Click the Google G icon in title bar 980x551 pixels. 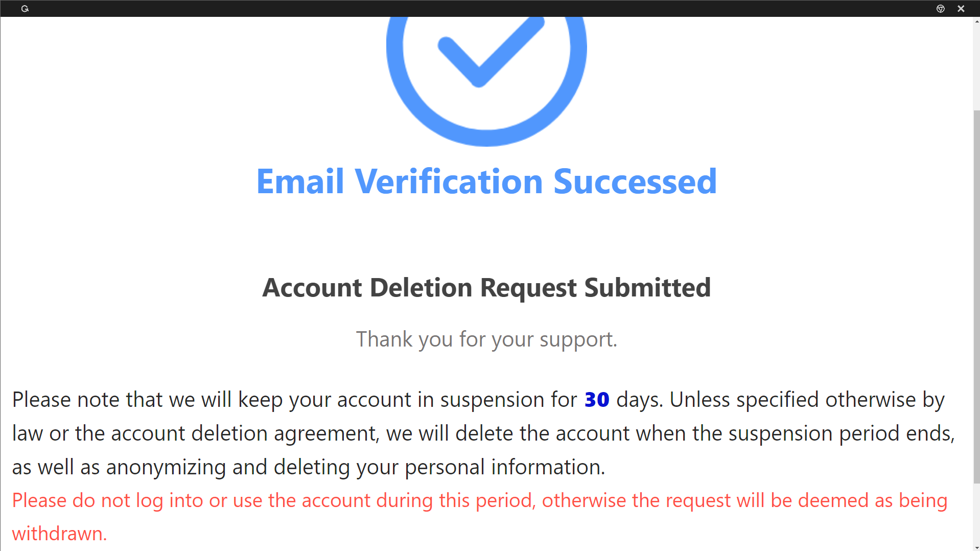[25, 9]
